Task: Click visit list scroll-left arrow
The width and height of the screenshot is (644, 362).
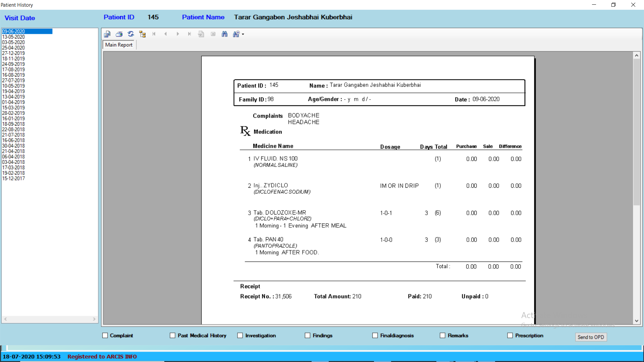Action: point(6,319)
